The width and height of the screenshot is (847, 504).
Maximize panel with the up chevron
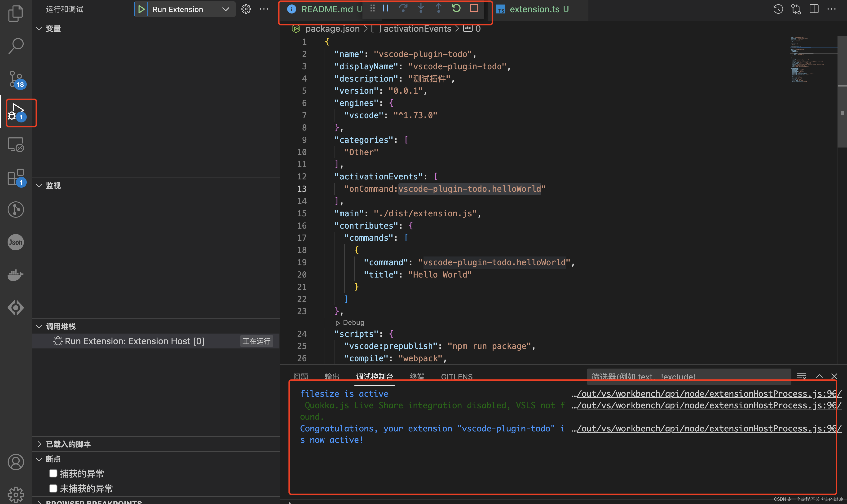819,376
